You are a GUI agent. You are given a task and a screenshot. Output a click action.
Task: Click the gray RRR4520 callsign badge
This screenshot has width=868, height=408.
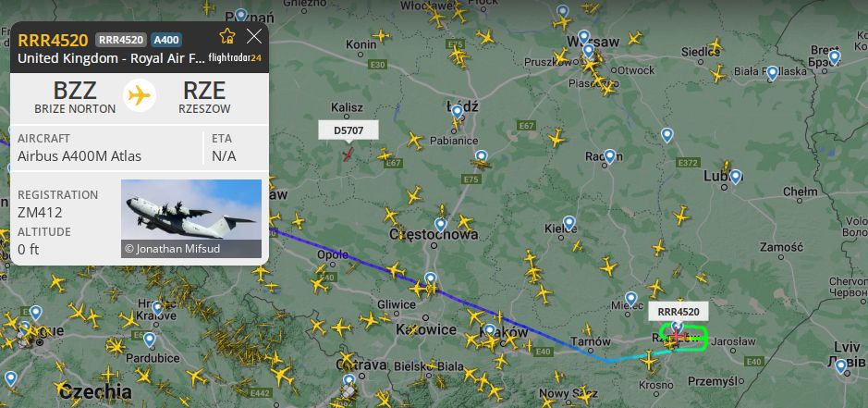(x=121, y=40)
